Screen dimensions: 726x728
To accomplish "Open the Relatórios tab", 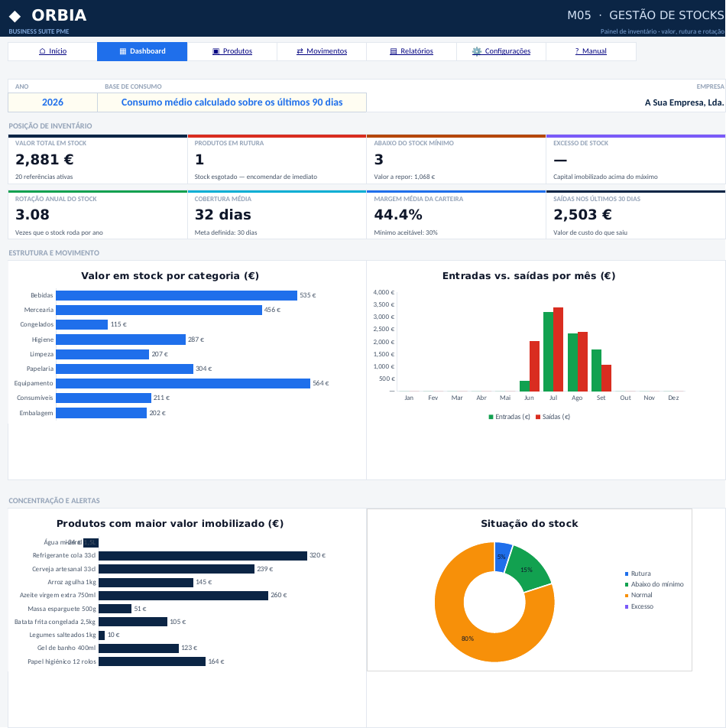I will tap(411, 51).
